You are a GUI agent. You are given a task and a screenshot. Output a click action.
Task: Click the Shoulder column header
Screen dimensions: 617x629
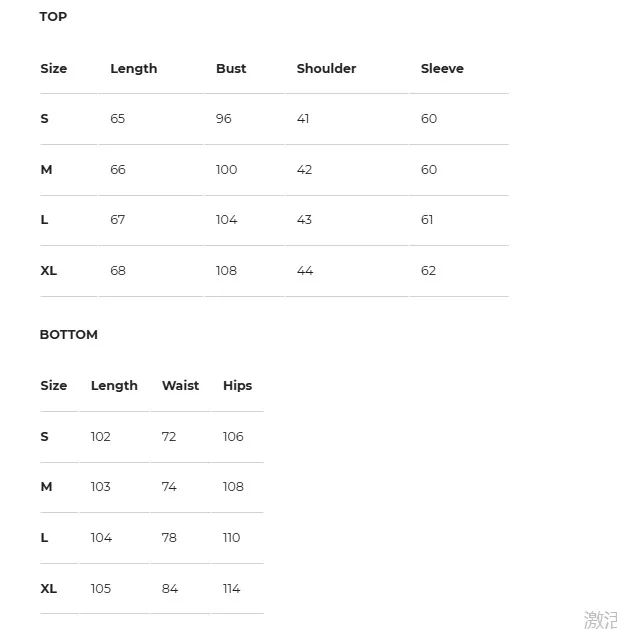click(326, 69)
